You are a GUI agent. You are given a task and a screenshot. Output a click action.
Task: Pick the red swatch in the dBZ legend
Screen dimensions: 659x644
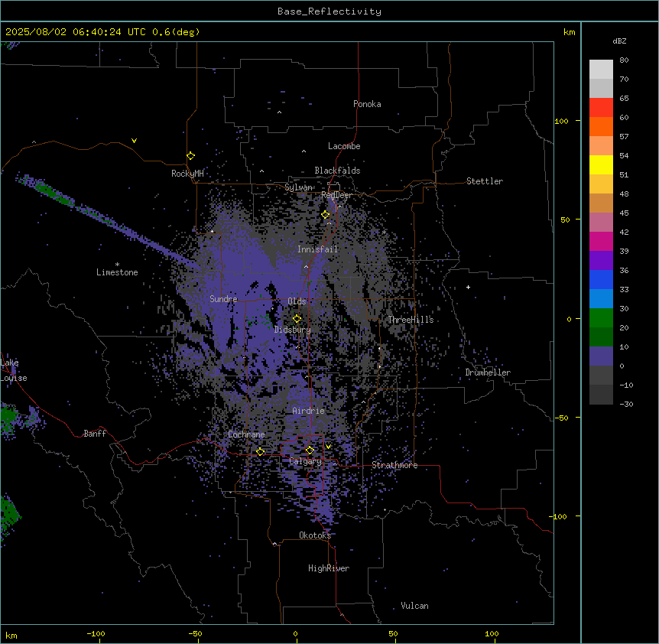tap(601, 108)
